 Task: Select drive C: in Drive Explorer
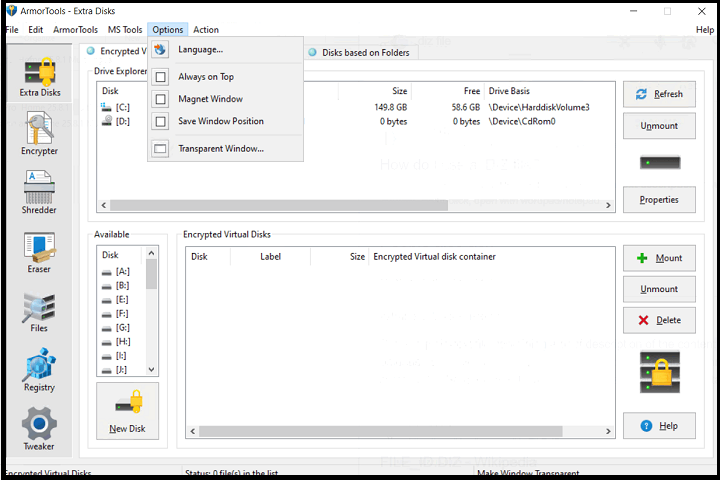pyautogui.click(x=123, y=107)
